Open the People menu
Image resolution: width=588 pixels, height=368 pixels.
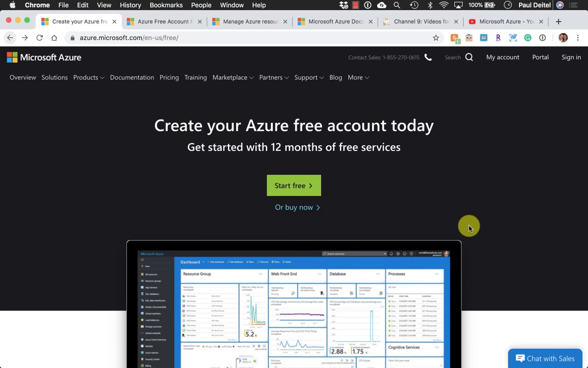[x=201, y=5]
